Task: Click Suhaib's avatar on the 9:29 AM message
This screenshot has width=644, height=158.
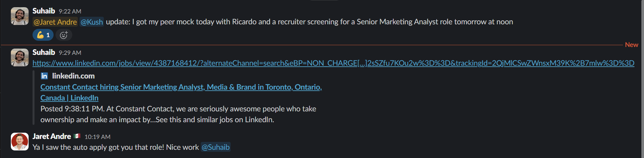Action: coord(20,57)
